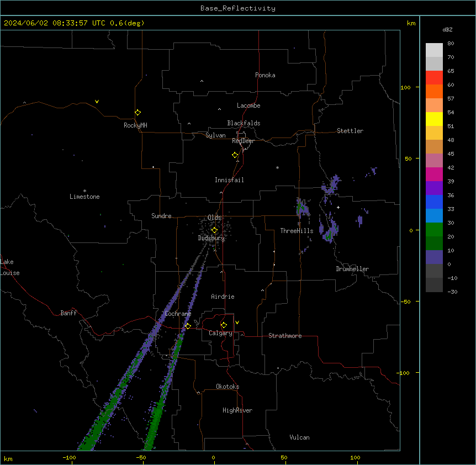Select the Lacombe city label
This screenshot has height=465, width=476.
click(248, 105)
